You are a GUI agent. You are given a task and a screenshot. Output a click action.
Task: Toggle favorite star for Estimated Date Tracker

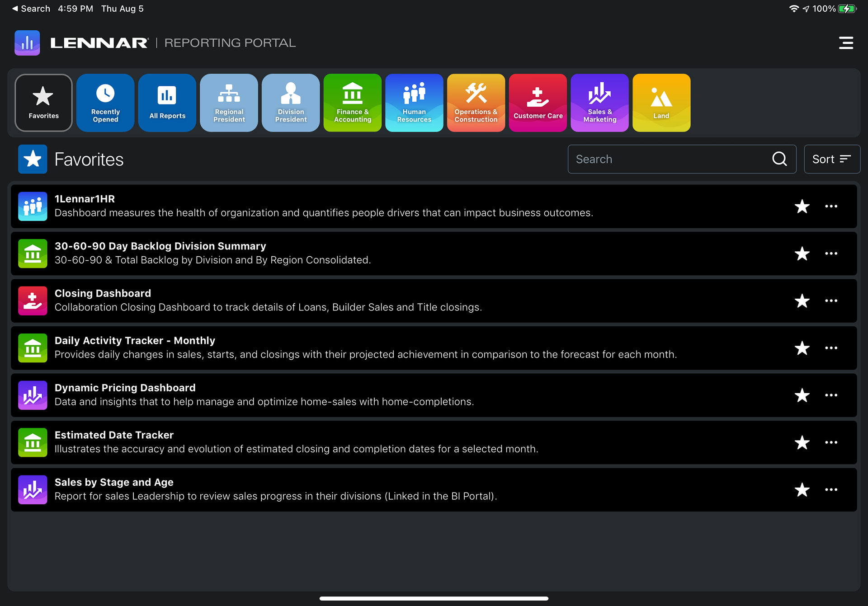point(802,442)
